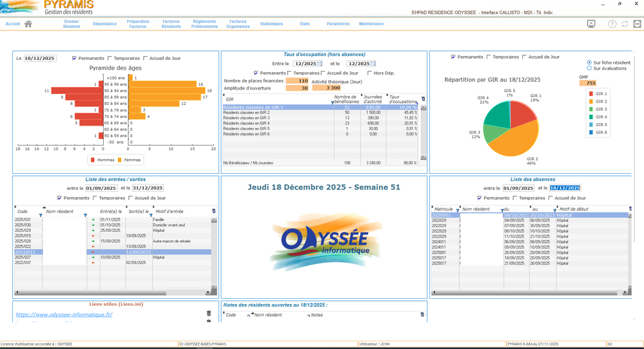Enable Temporaires checkbox in Pyramide des âges
The width and height of the screenshot is (644, 349).
click(x=110, y=59)
